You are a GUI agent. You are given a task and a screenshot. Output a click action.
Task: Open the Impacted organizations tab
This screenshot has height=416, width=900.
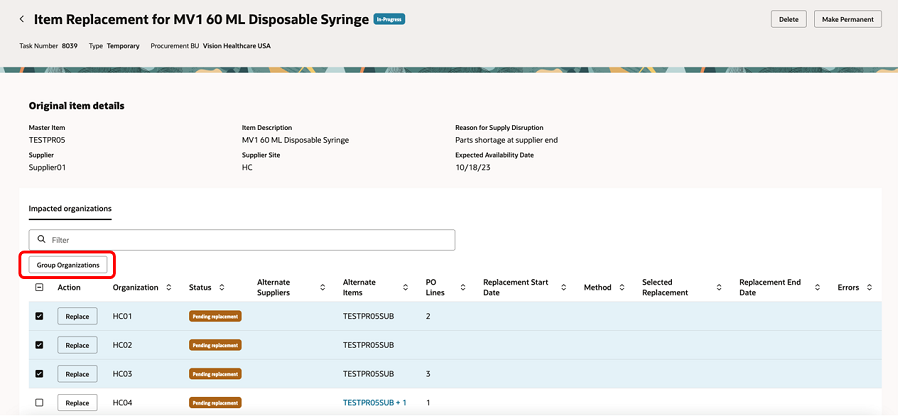[70, 209]
